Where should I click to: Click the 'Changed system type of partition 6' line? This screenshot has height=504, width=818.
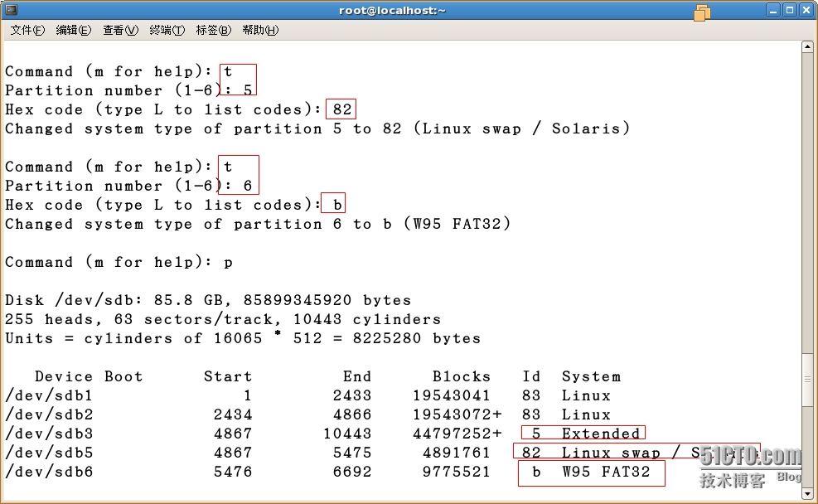258,225
